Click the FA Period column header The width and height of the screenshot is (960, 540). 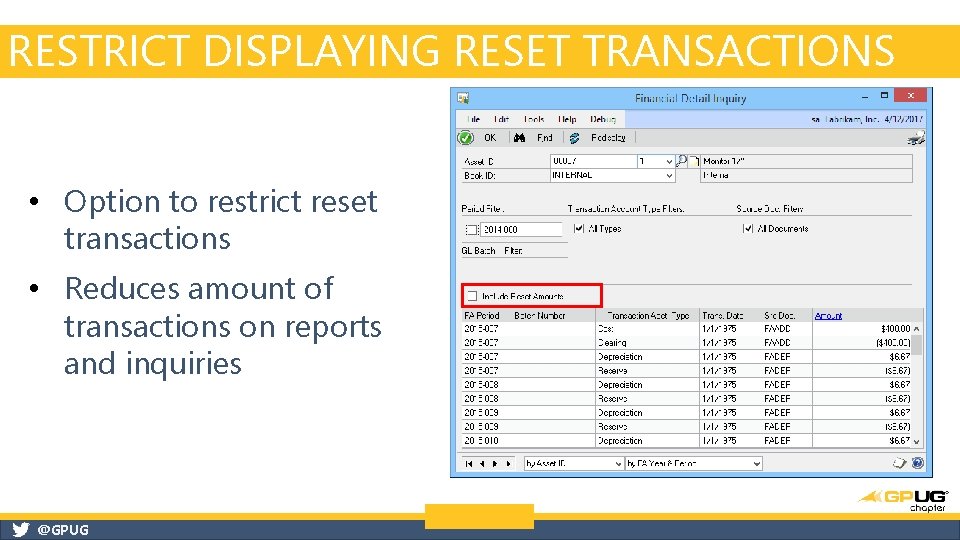tap(482, 316)
